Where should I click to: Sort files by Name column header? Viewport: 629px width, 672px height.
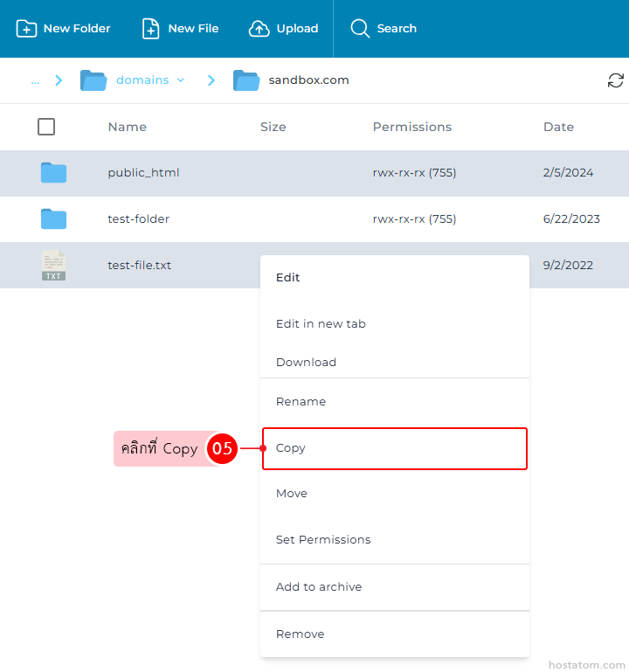pos(128,127)
